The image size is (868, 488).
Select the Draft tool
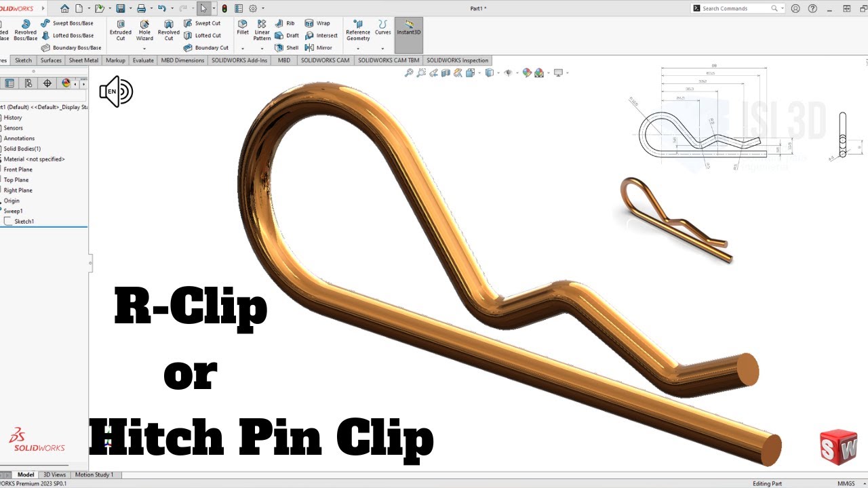(x=287, y=35)
